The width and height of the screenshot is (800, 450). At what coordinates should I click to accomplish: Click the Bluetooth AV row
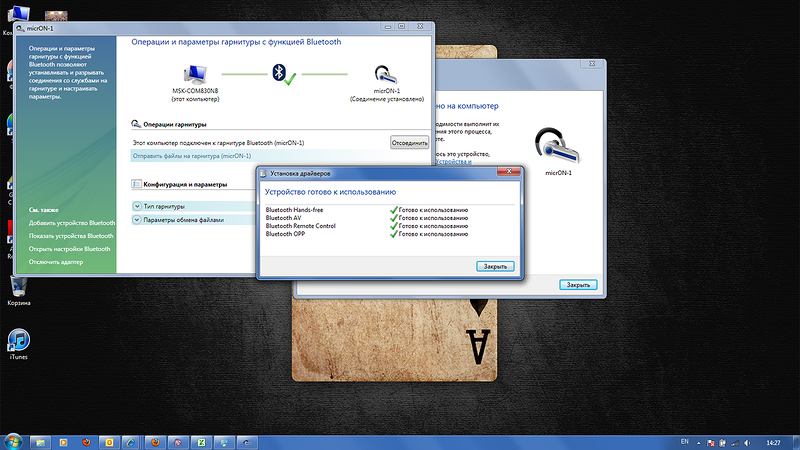click(x=367, y=218)
